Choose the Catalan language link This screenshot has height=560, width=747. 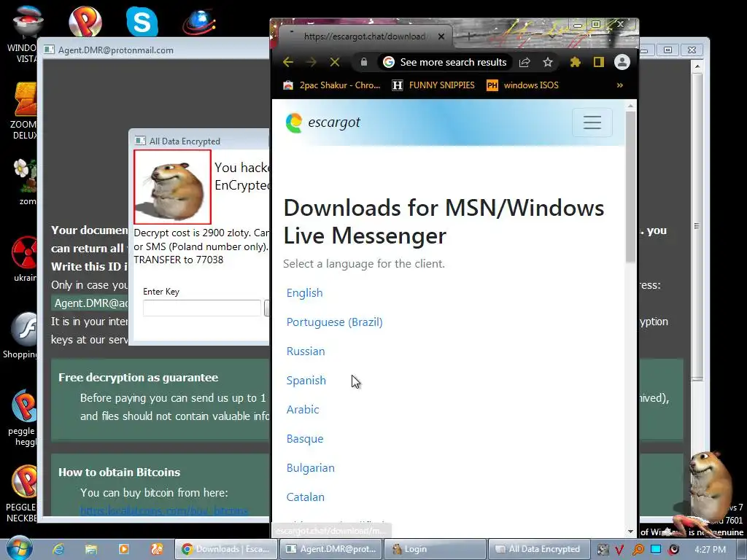click(x=306, y=497)
